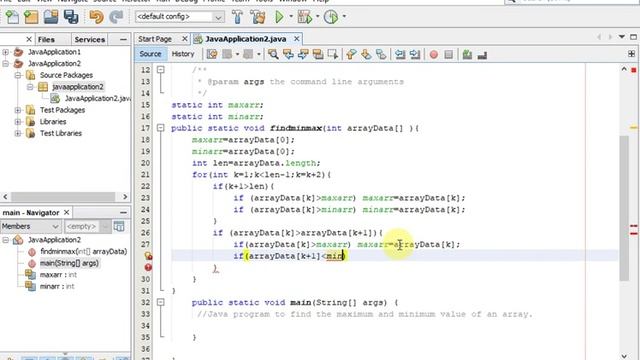
Task: Click the New Project icon
Action: pyautogui.click(x=31, y=17)
